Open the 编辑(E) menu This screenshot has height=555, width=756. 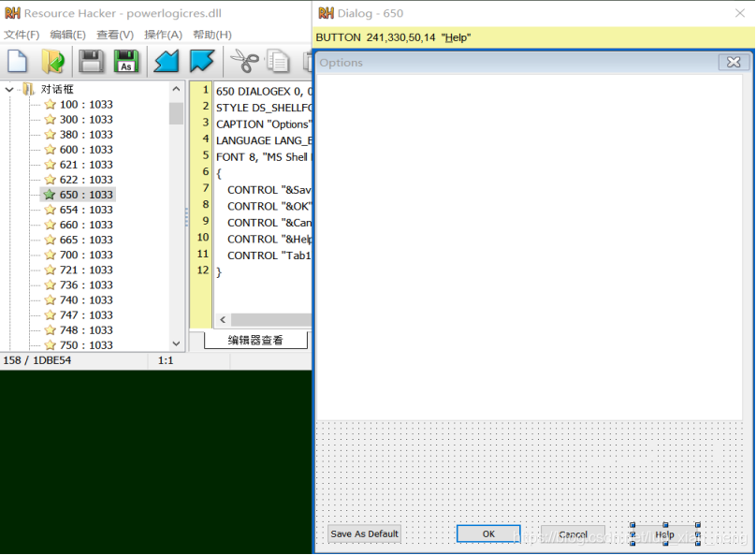point(68,35)
